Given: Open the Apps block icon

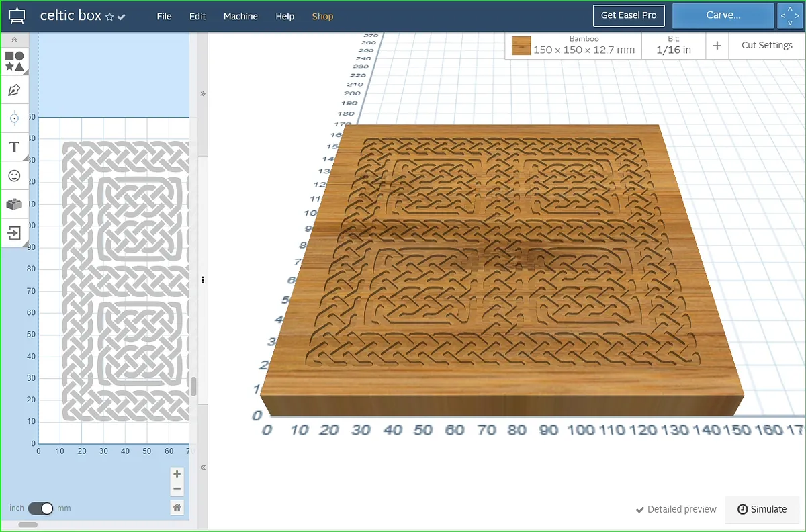Looking at the screenshot, I should pos(14,204).
